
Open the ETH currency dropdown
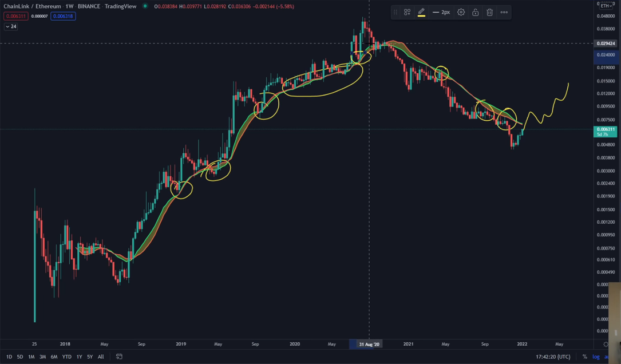606,5
